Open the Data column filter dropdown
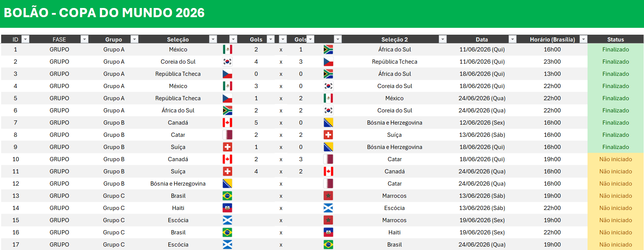 pos(513,39)
